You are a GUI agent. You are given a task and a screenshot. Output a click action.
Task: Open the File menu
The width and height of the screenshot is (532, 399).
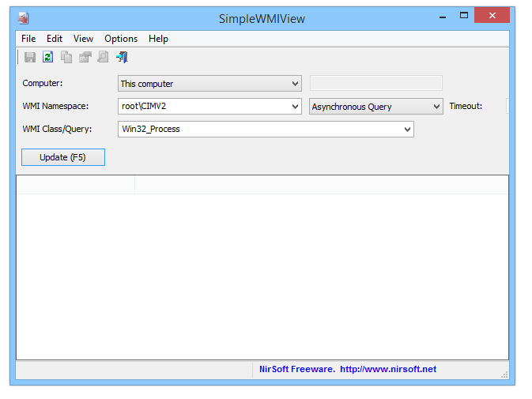pyautogui.click(x=28, y=39)
